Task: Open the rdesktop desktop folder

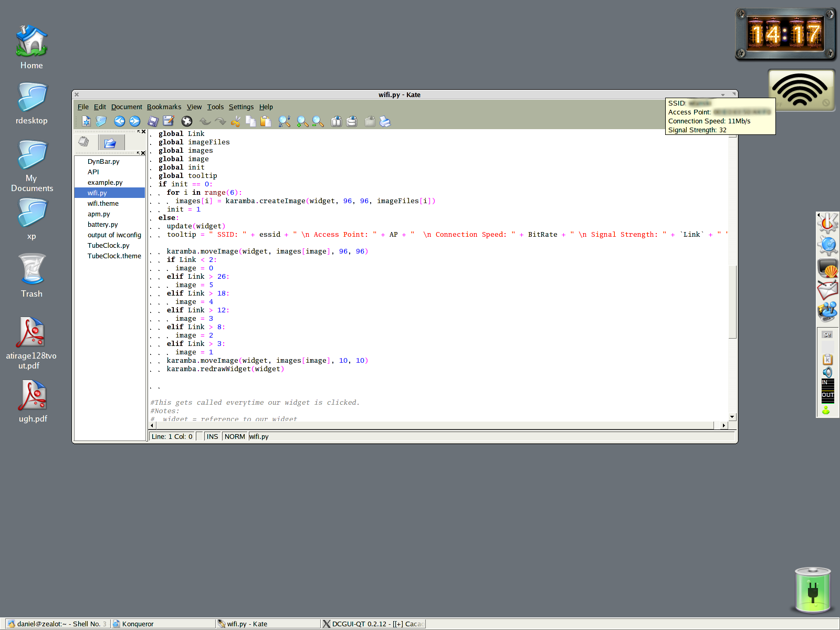Action: point(31,104)
